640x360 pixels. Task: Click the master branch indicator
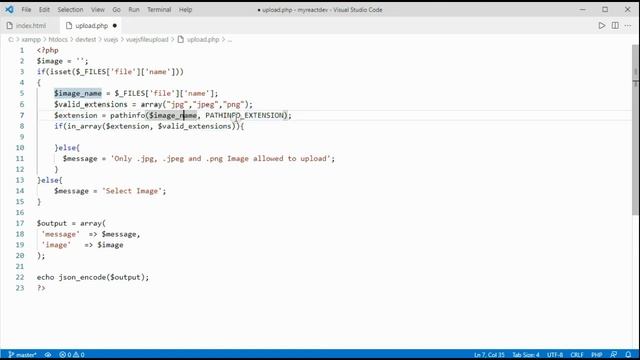click(22, 355)
